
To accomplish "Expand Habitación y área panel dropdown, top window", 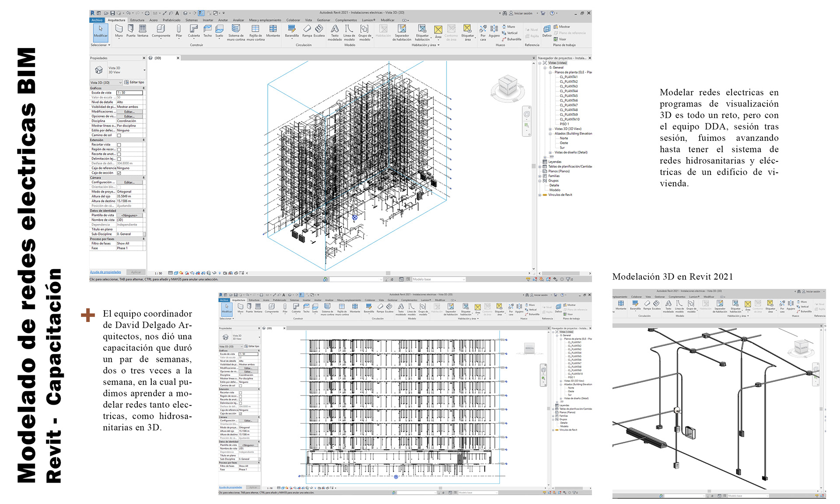I will [x=425, y=45].
